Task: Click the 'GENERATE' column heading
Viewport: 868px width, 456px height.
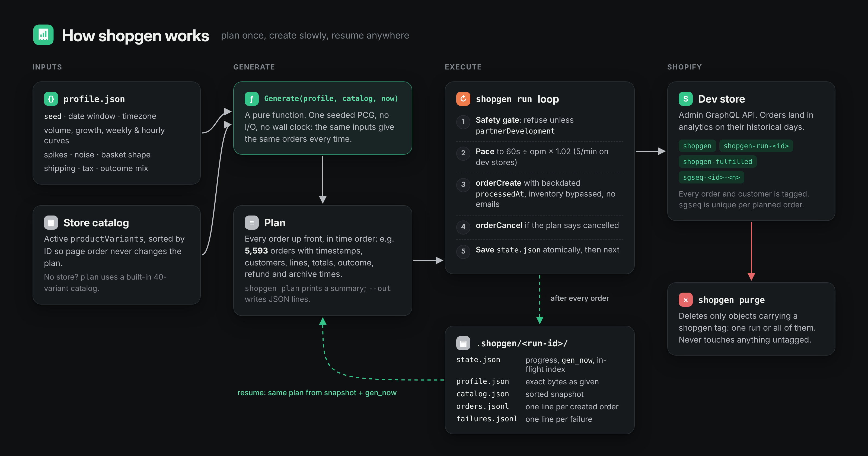Action: 254,67
